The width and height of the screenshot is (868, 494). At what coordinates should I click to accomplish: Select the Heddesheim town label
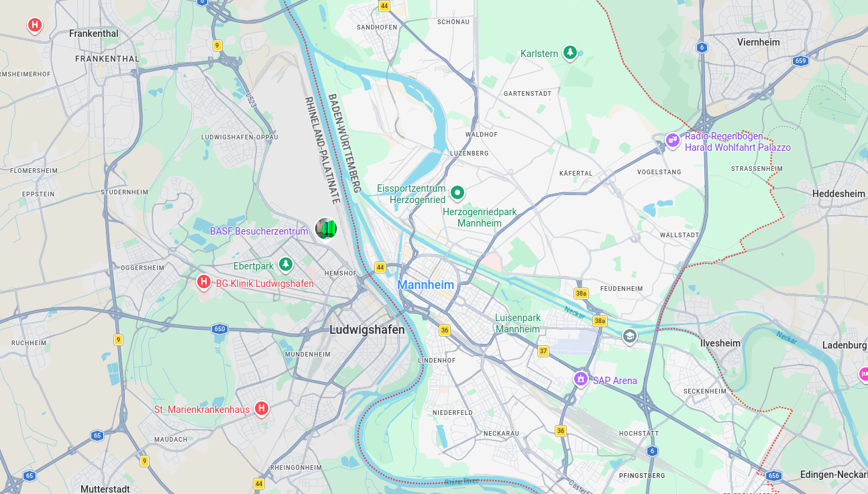(x=838, y=194)
